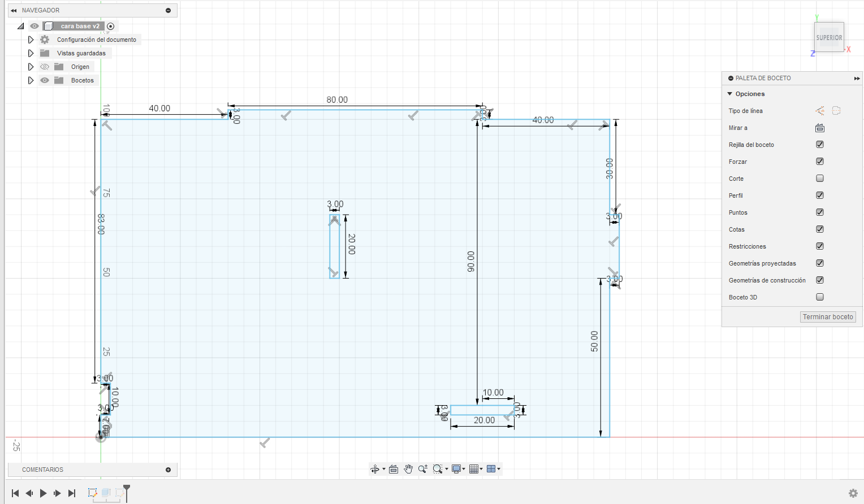
Task: Select the Orbit tool in navigation bar
Action: [x=374, y=469]
